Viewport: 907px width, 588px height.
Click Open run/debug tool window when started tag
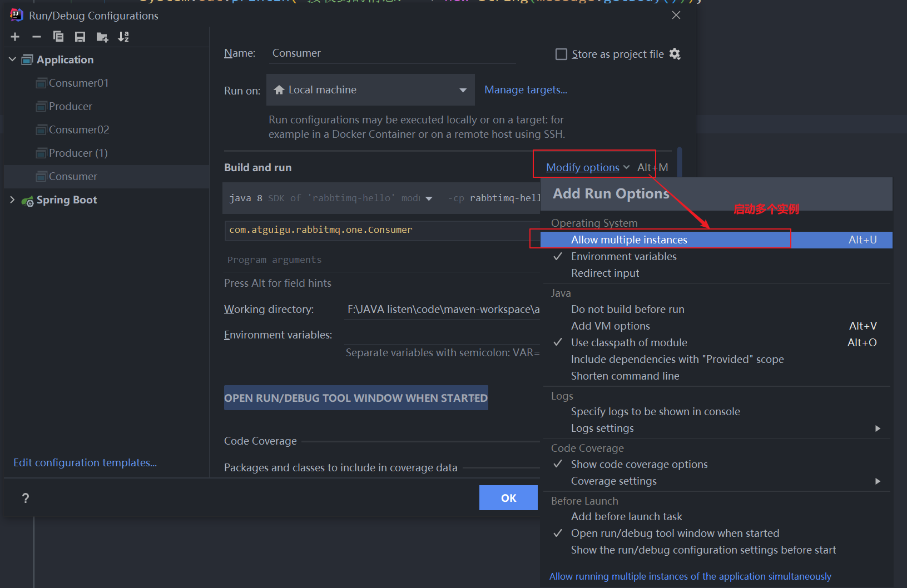click(356, 398)
